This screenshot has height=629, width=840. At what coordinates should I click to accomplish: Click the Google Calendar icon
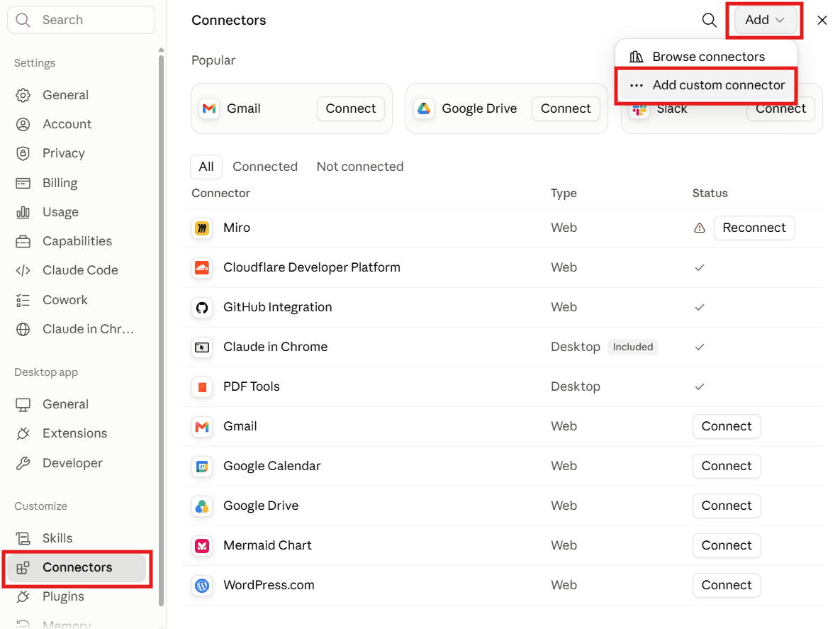(202, 467)
